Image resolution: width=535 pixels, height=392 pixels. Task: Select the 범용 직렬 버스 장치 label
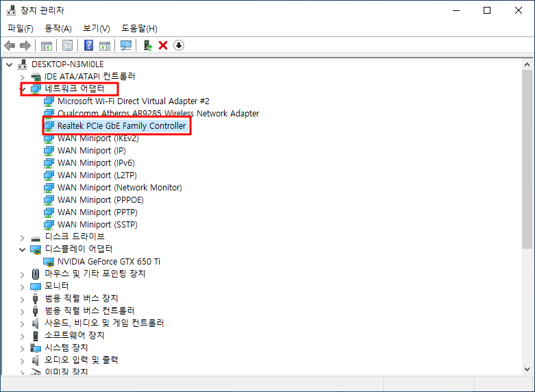point(82,298)
